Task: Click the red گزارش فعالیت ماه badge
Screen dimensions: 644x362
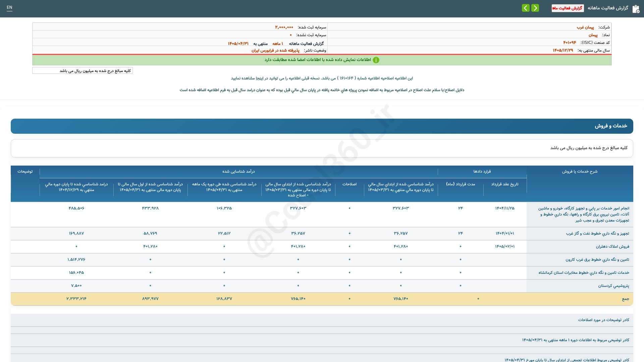Action: tap(568, 8)
